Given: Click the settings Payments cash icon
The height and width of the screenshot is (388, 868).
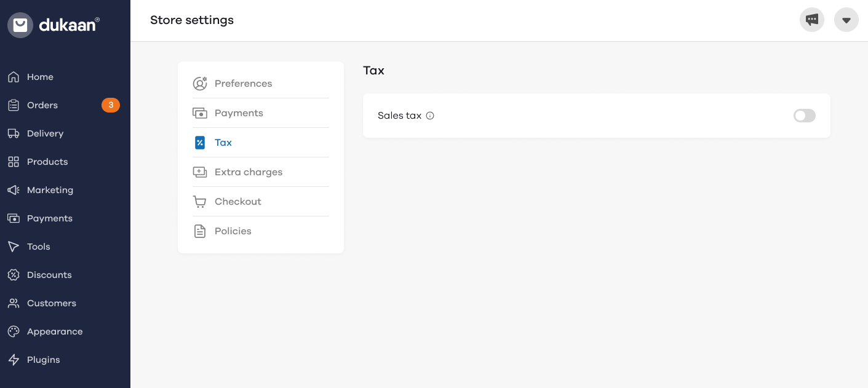Looking at the screenshot, I should coord(200,113).
